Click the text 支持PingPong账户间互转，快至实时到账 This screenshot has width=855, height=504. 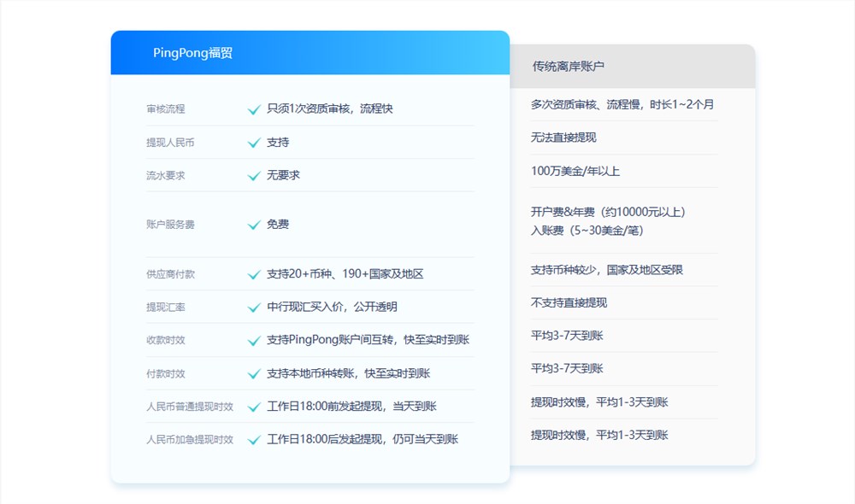[x=368, y=340]
